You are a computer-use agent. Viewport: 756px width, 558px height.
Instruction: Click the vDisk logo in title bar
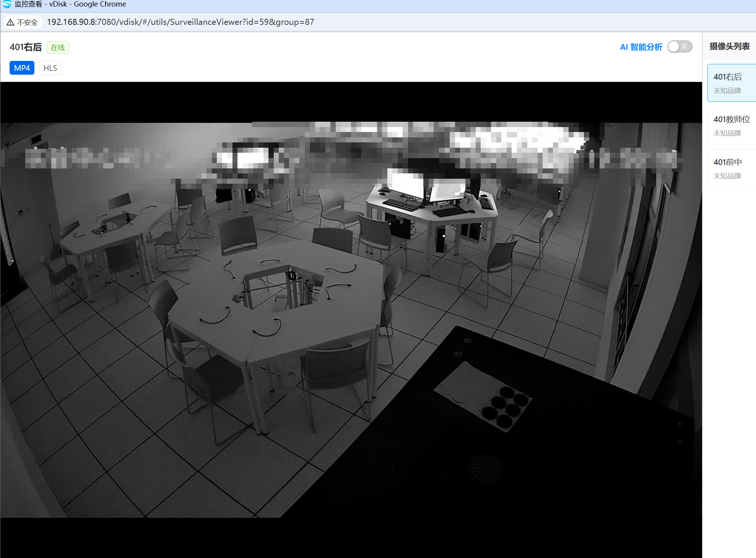(x=7, y=4)
